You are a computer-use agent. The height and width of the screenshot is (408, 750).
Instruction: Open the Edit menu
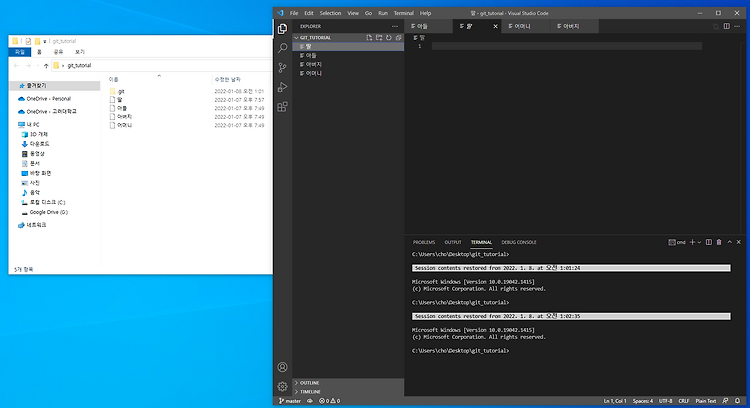point(309,13)
